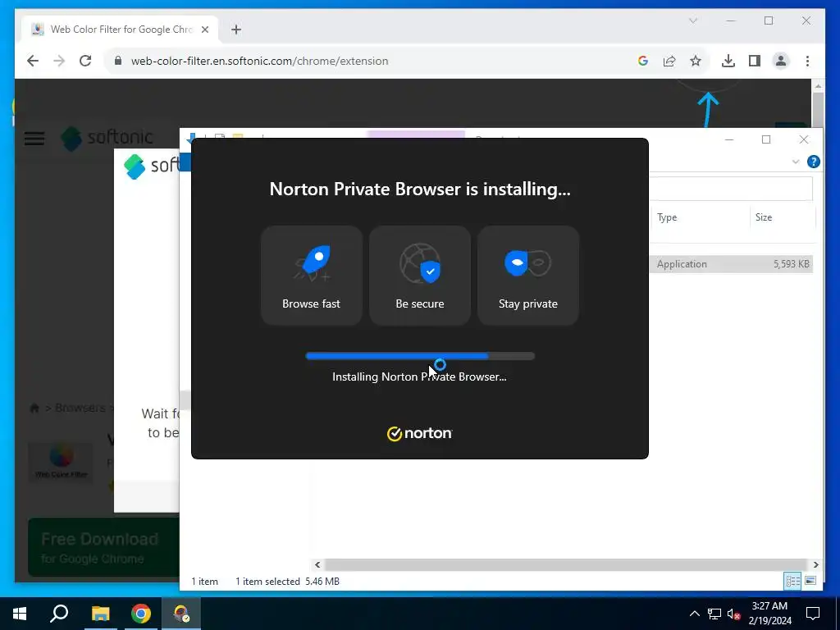This screenshot has height=630, width=840.
Task: Open File Explorer help icon
Action: (x=813, y=162)
